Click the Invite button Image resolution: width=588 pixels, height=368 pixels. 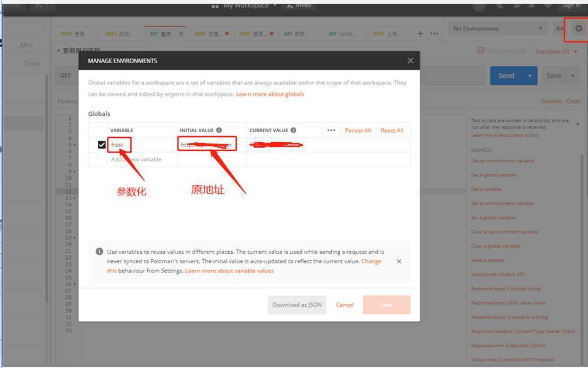300,6
